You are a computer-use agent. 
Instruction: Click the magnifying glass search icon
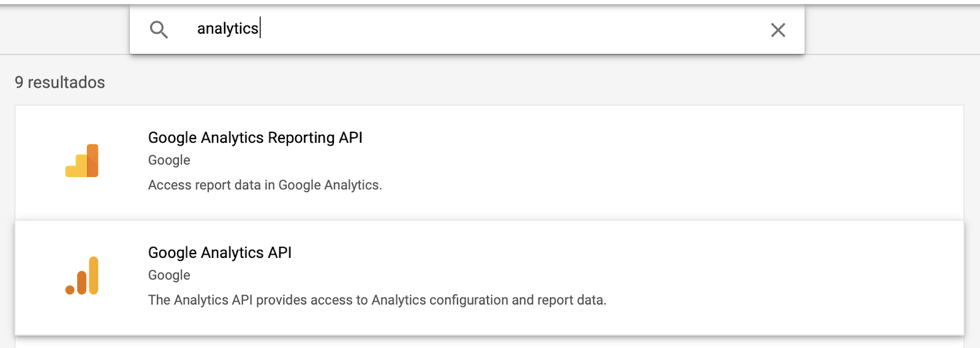(x=159, y=29)
